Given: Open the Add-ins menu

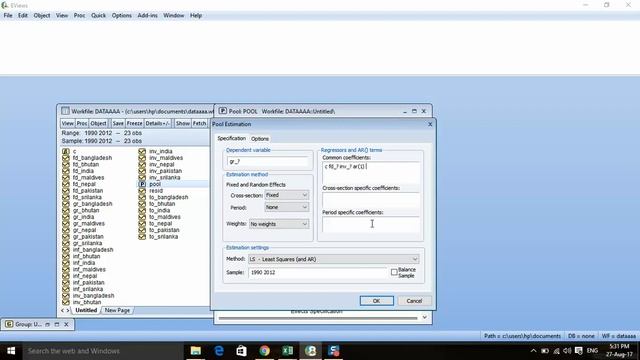Looking at the screenshot, I should coord(147,16).
